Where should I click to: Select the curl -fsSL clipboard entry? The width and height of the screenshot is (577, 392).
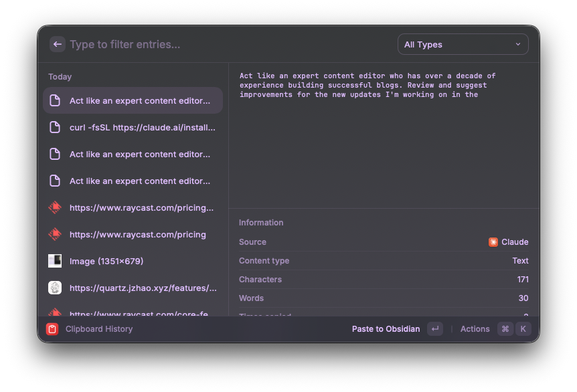point(142,127)
